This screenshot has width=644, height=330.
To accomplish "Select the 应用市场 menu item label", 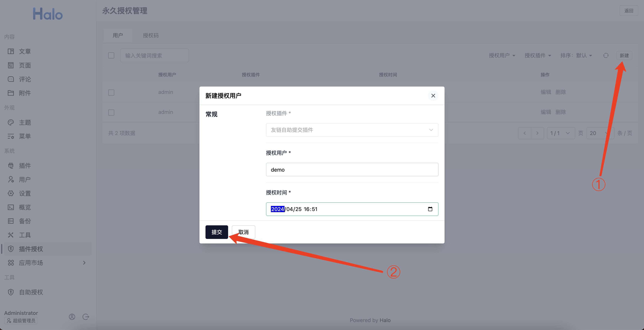I will pyautogui.click(x=31, y=263).
